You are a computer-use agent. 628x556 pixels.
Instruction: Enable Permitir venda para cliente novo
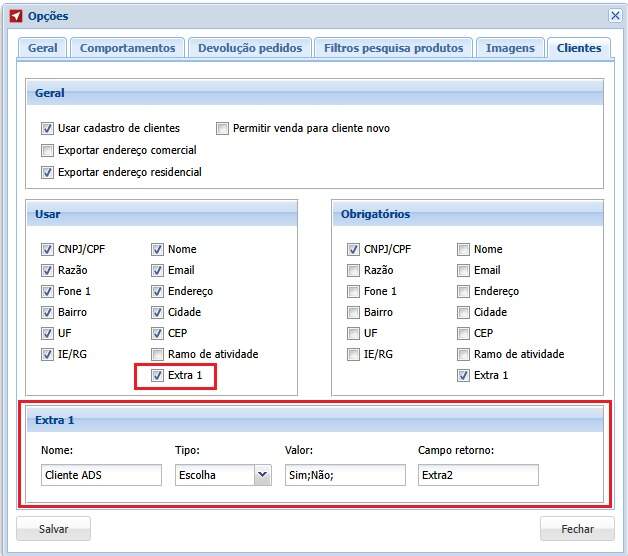pyautogui.click(x=222, y=129)
